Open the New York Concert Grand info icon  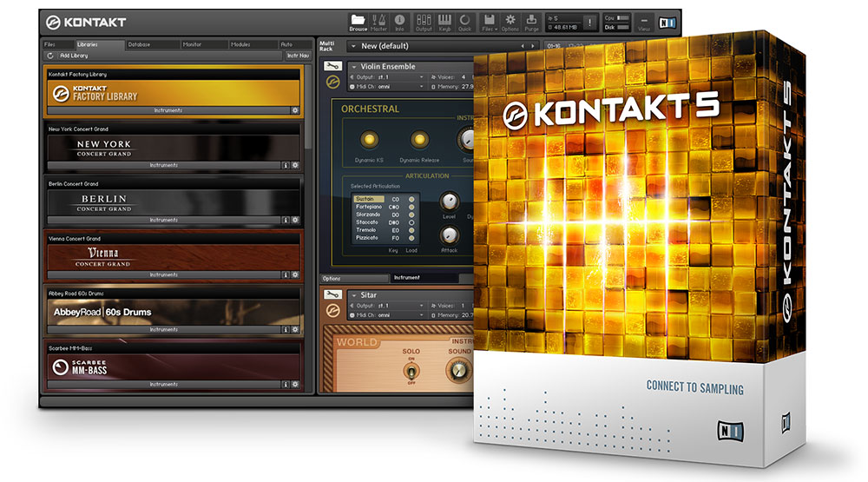click(286, 165)
